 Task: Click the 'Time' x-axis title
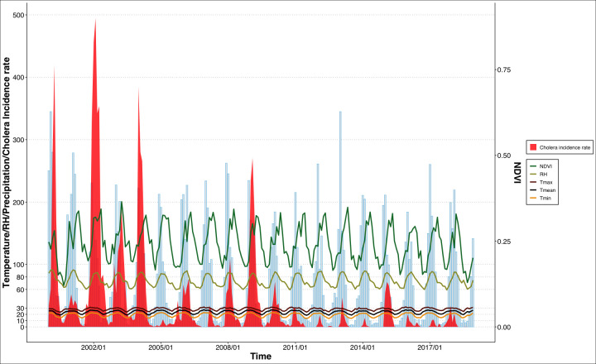pos(261,357)
